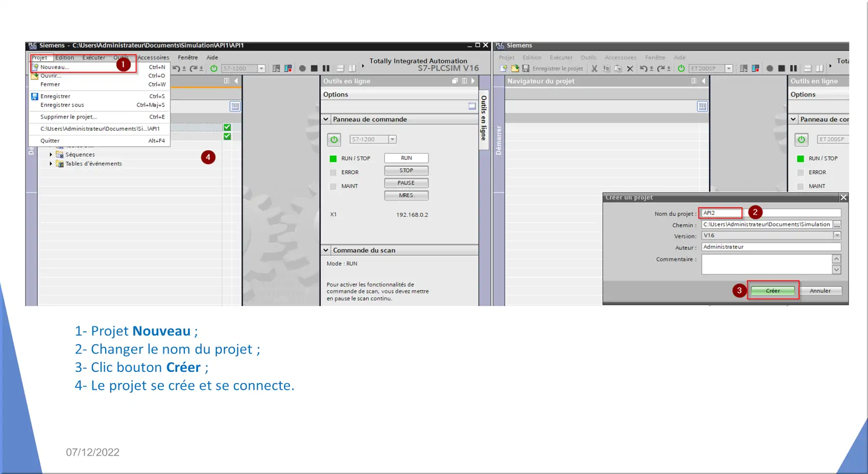
Task: Click pause icon in API1 toolbar
Action: coord(326,68)
